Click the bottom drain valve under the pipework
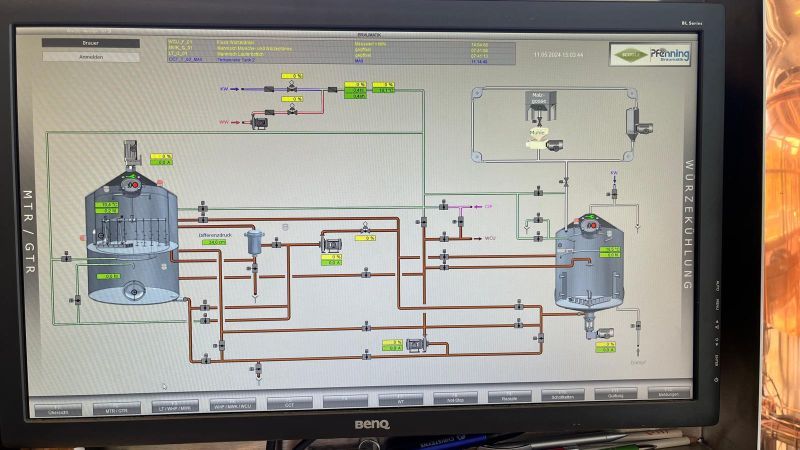800x450 pixels. point(258,368)
